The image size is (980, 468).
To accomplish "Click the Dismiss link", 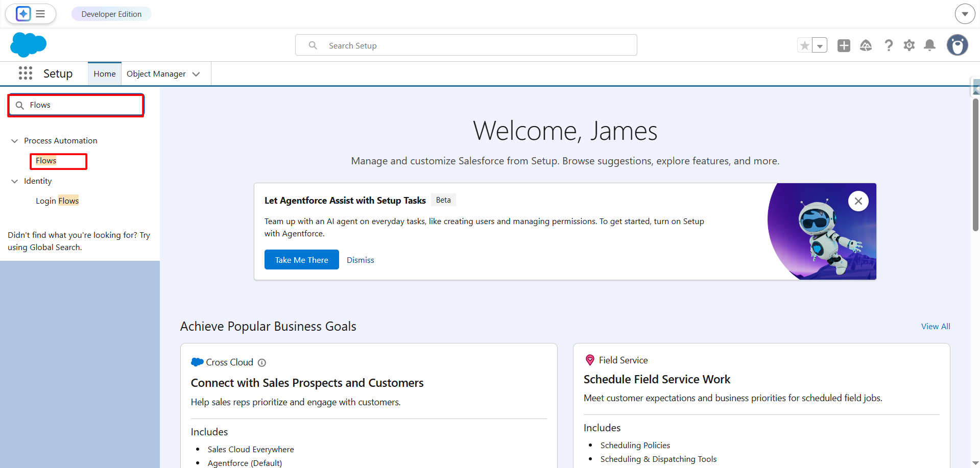I will click(360, 260).
